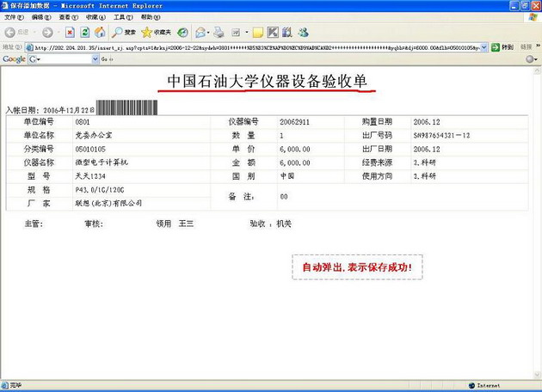542x392 pixels.
Task: Click inside the address bar URL field
Action: click(258, 46)
